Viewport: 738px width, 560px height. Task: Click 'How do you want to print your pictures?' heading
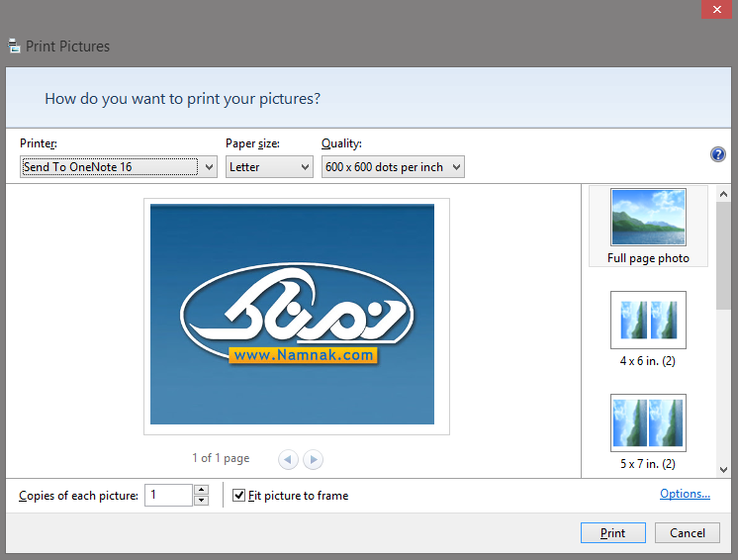(x=183, y=98)
